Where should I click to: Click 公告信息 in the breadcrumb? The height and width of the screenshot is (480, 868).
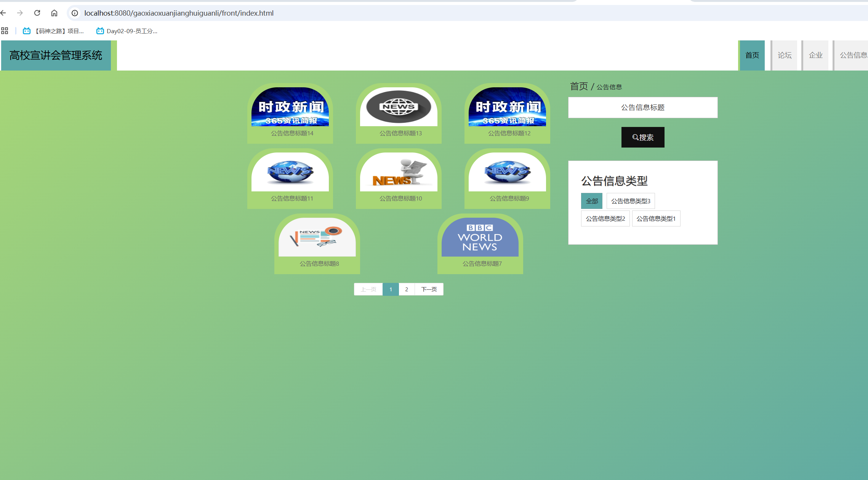coord(609,87)
